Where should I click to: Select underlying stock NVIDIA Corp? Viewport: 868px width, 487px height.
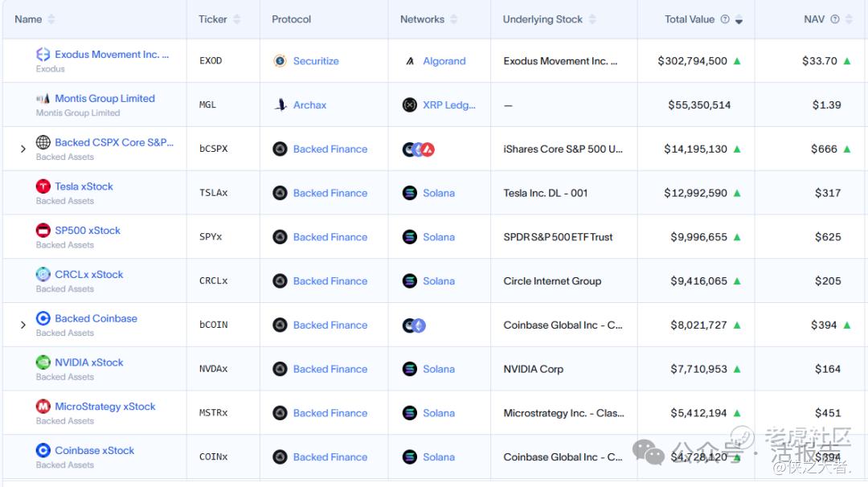533,369
